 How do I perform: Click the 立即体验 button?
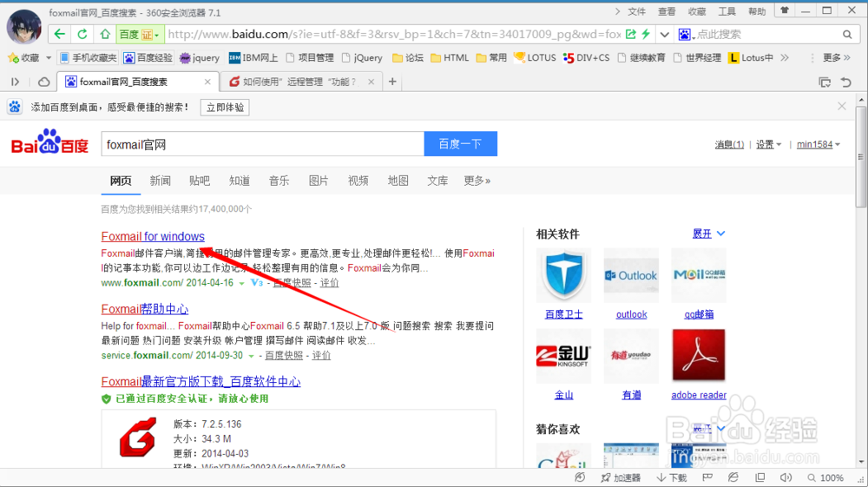[x=225, y=108]
